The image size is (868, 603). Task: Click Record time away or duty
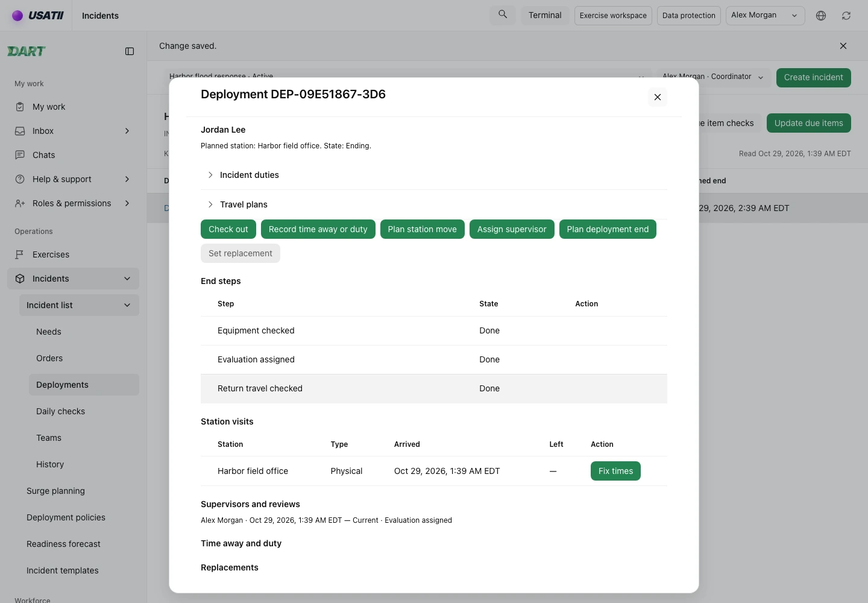point(318,229)
